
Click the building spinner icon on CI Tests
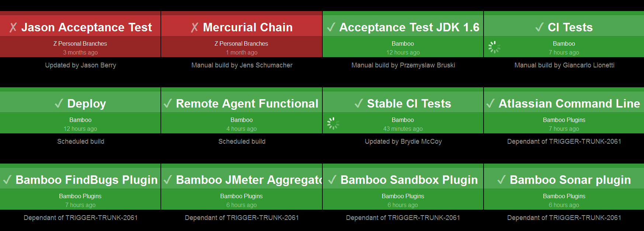(x=494, y=47)
